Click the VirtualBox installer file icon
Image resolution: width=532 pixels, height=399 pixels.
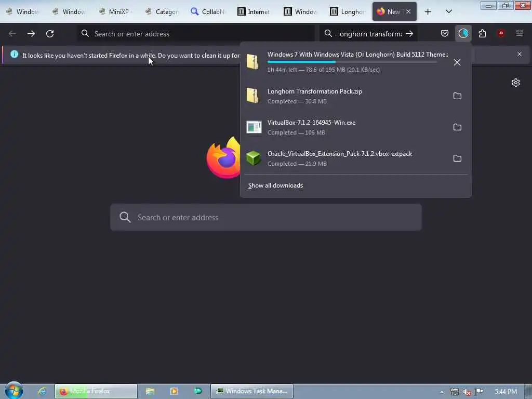coord(254,127)
